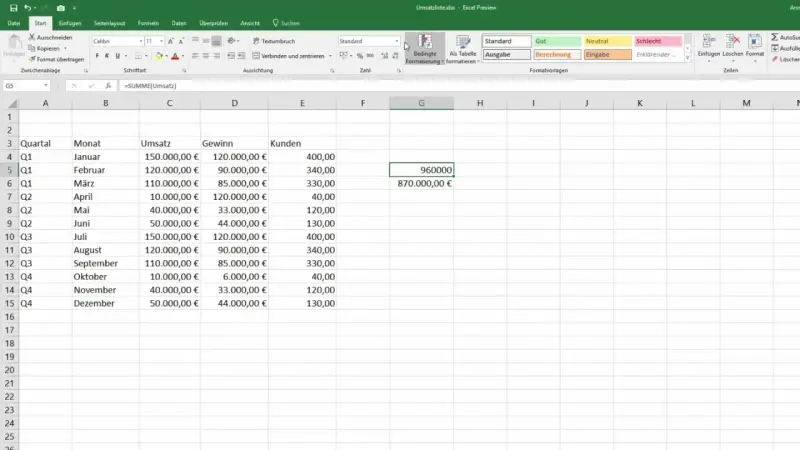Screen dimensions: 800x450
Task: Open the Standard number format dropdown
Action: [x=396, y=41]
